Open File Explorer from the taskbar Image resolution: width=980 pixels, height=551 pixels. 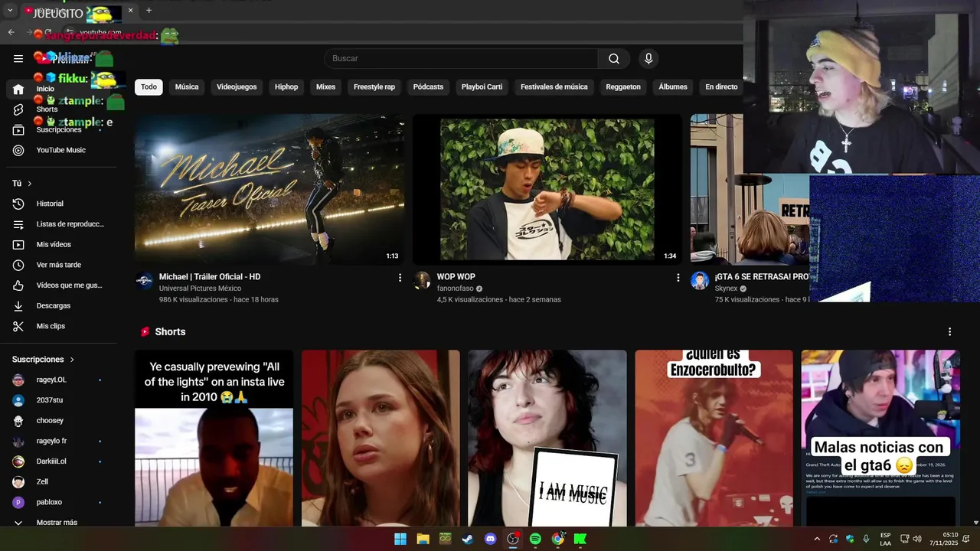tap(423, 539)
